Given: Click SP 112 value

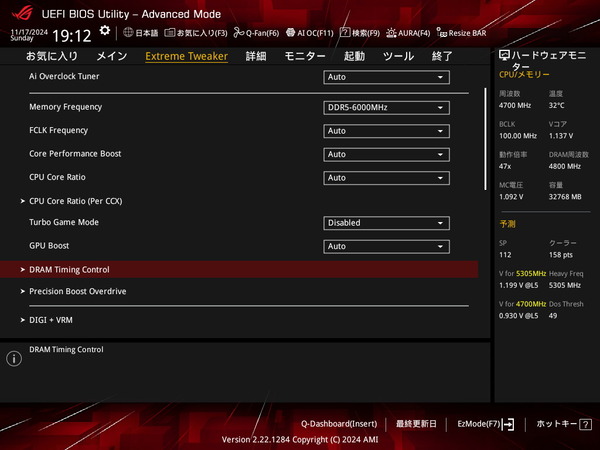Looking at the screenshot, I should [x=505, y=255].
